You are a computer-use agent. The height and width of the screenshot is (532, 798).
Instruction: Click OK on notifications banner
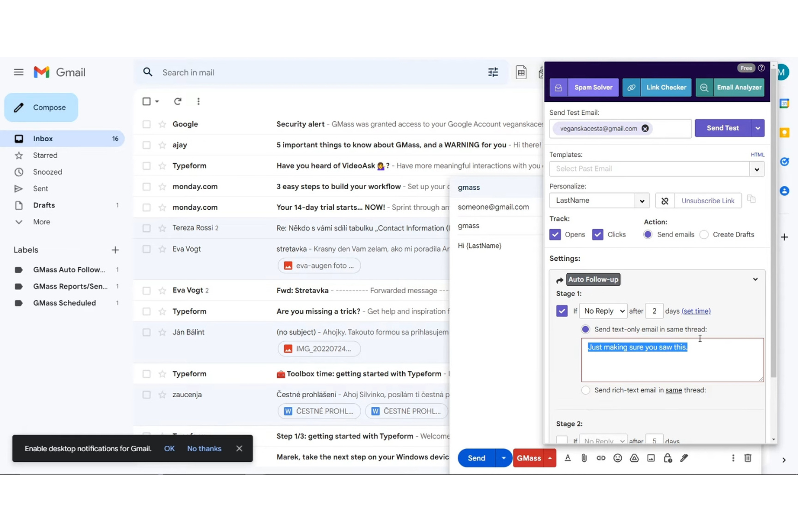[169, 448]
